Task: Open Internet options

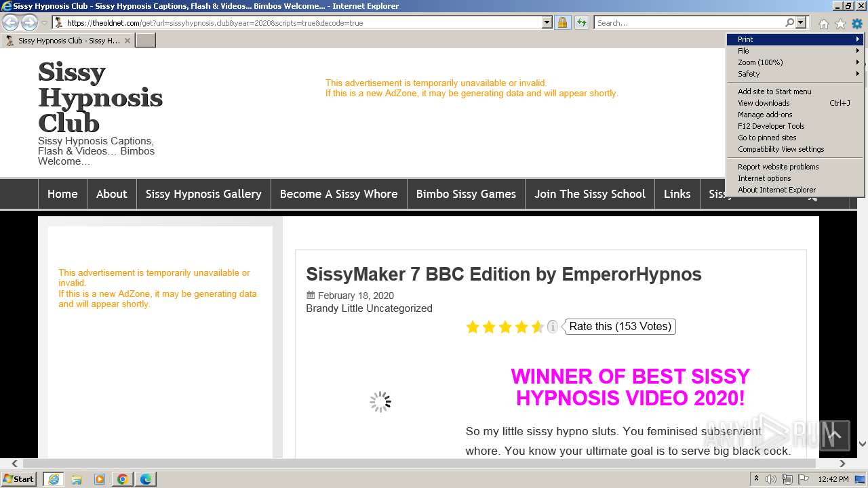Action: [x=795, y=178]
